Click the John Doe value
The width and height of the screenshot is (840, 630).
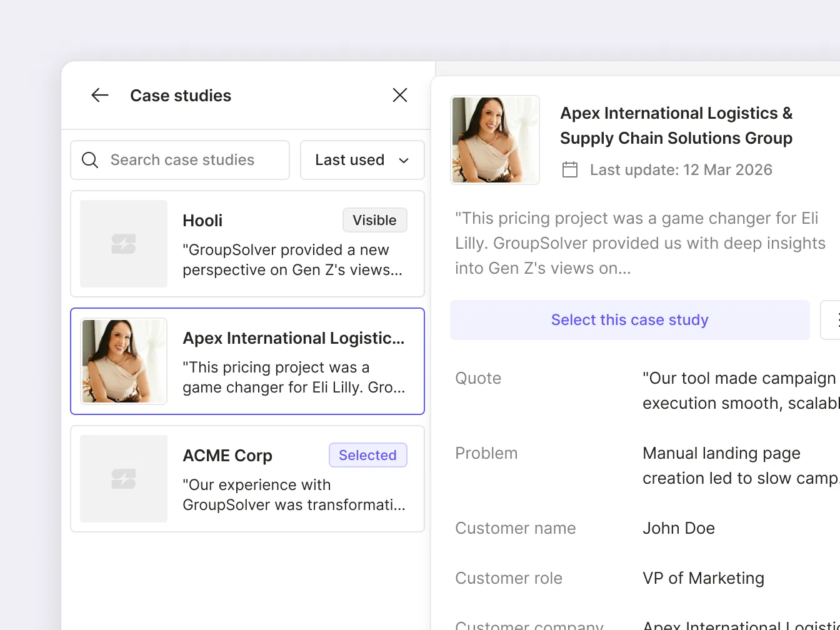pyautogui.click(x=679, y=528)
